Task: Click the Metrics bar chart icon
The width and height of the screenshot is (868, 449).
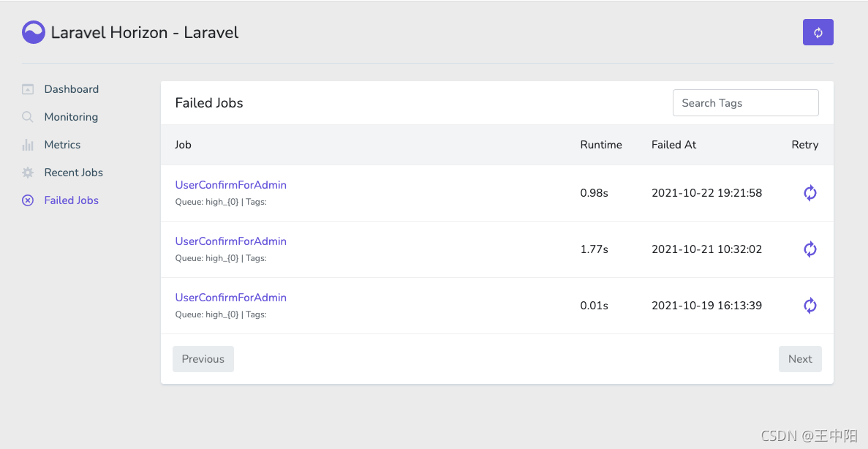Action: [x=28, y=145]
